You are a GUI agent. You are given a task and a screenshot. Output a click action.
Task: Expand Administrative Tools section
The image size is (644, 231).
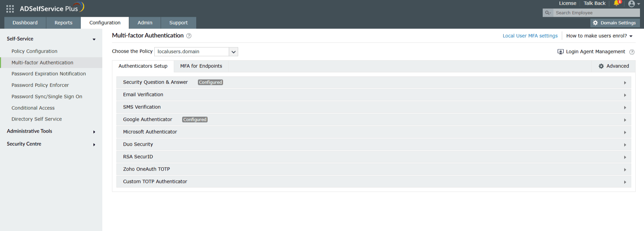[x=94, y=132]
